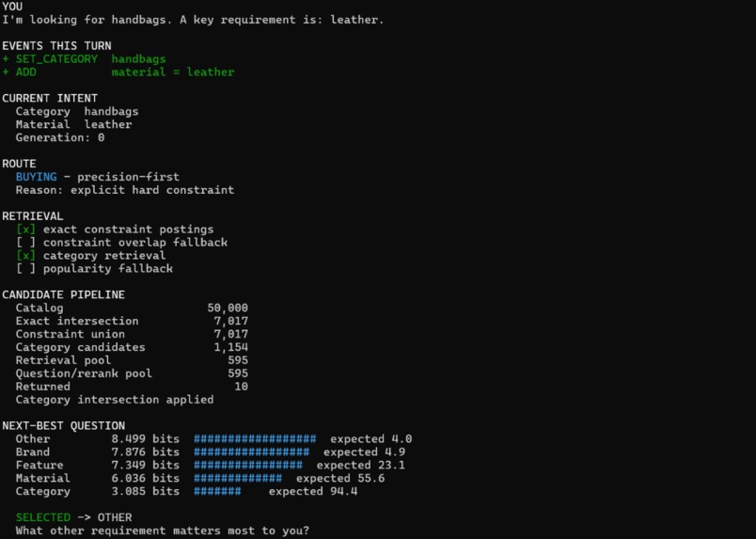Click the 'Exact intersection' row label
This screenshot has height=539, width=756.
point(77,321)
